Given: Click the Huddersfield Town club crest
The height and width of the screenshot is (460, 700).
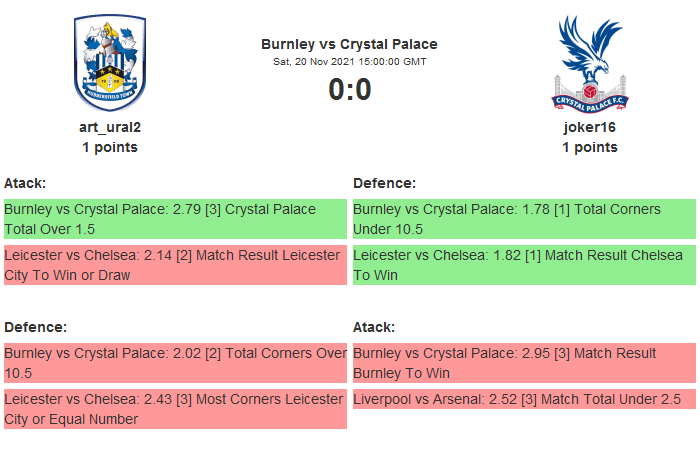Looking at the screenshot, I should (x=110, y=62).
